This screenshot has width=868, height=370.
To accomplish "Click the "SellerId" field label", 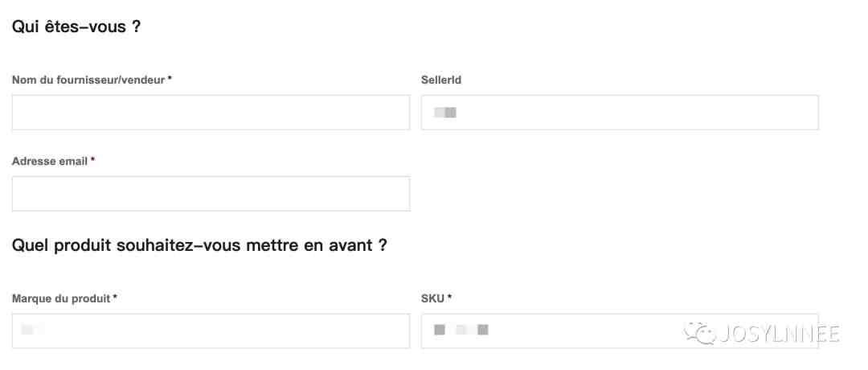I will coord(441,80).
